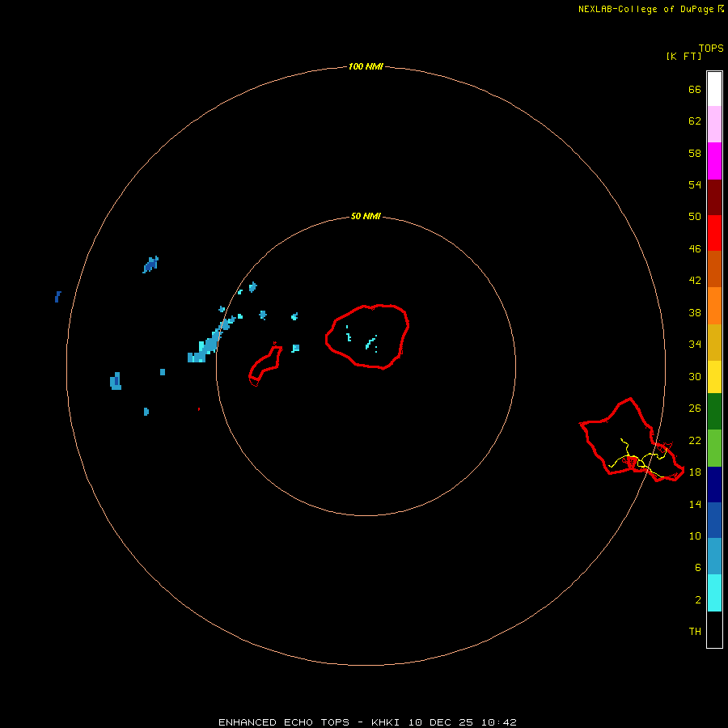Click the medium blue legend swatch
728x728 pixels.
pyautogui.click(x=714, y=520)
